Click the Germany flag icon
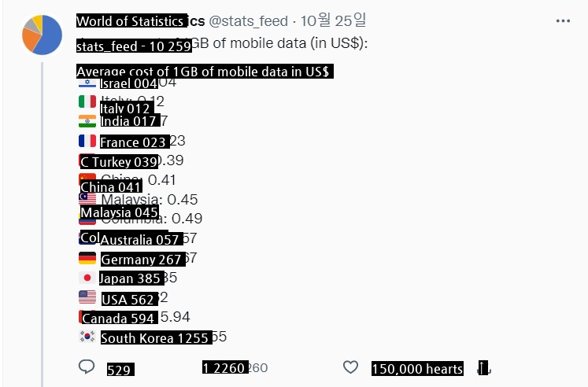Viewport: 588px width, 387px height. coord(87,258)
